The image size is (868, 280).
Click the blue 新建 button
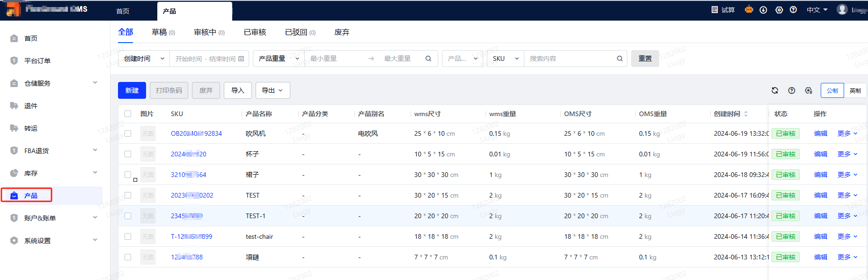click(x=132, y=90)
